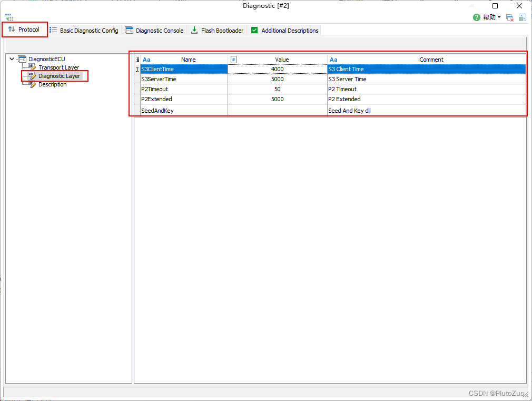Image resolution: width=532 pixels, height=401 pixels.
Task: Click the Diagnostic Console window icon
Action: pyautogui.click(x=129, y=30)
